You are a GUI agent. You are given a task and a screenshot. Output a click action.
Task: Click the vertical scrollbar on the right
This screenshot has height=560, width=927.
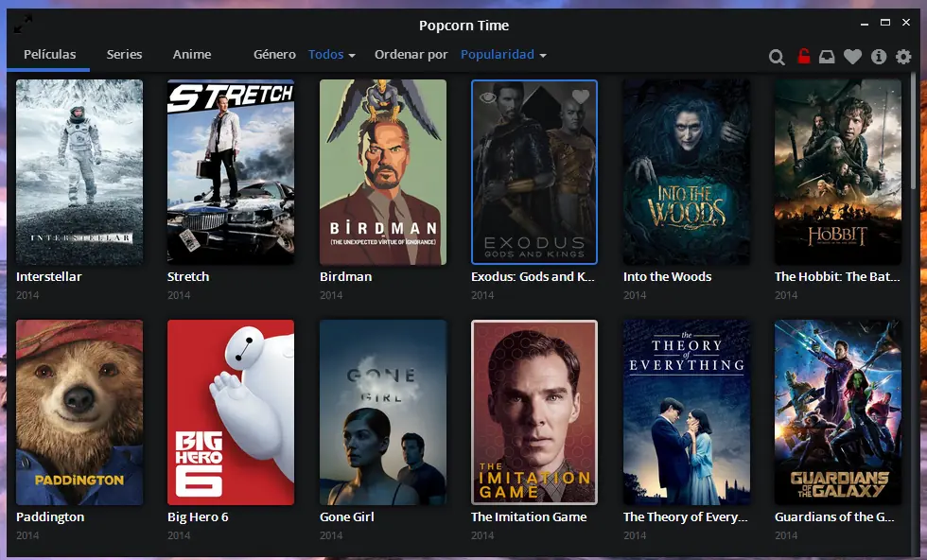915,131
